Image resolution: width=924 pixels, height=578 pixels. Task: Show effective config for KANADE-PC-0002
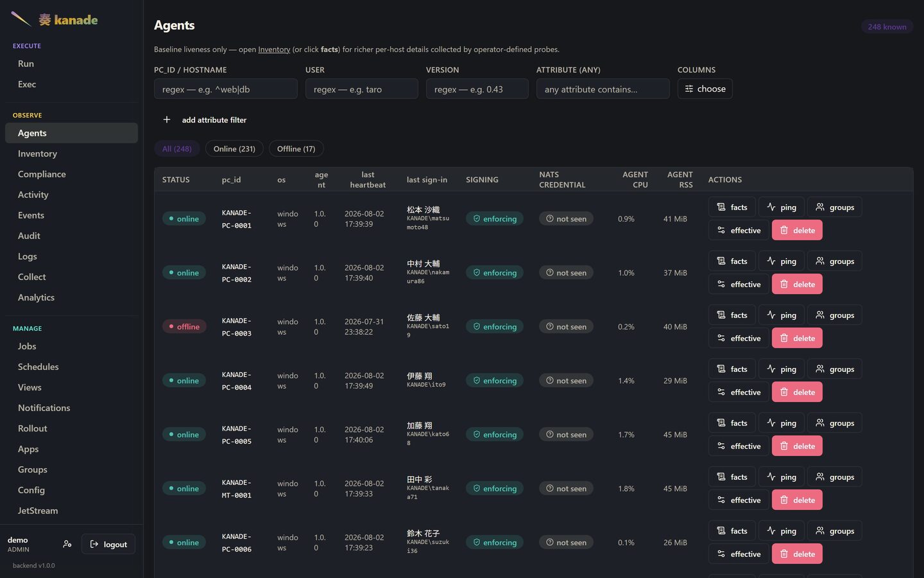point(739,284)
